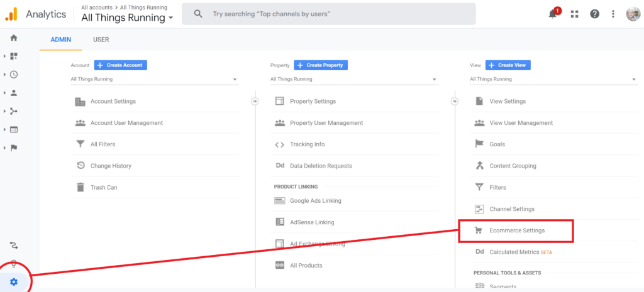Open the View selector dropdown
This screenshot has width=644, height=292.
coord(554,79)
